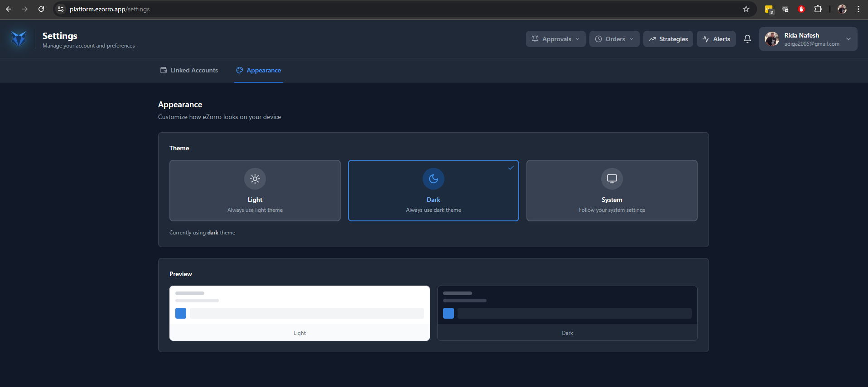Reload the page with refresh icon
868x387 pixels.
point(41,9)
